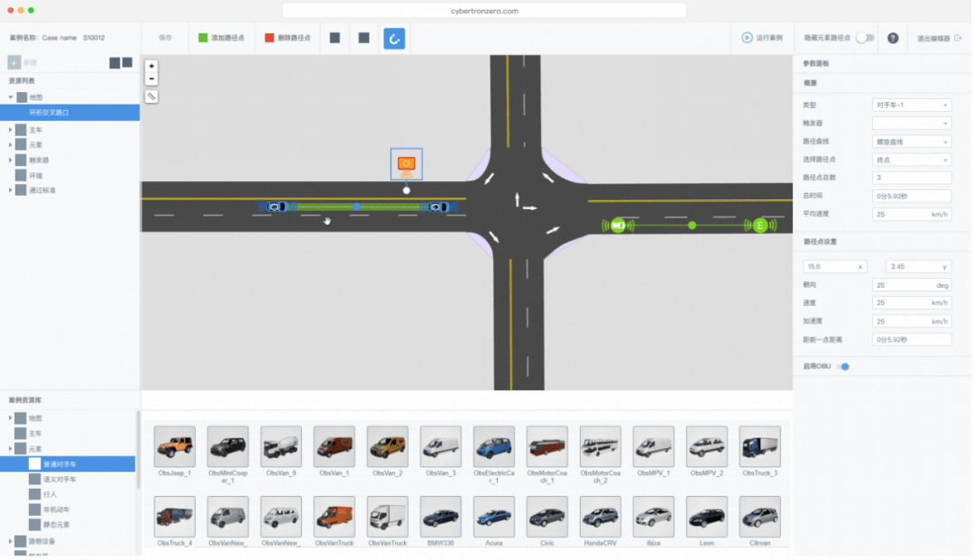Collapse the 地图 tree node in resource list
974x560 pixels.
point(11,96)
